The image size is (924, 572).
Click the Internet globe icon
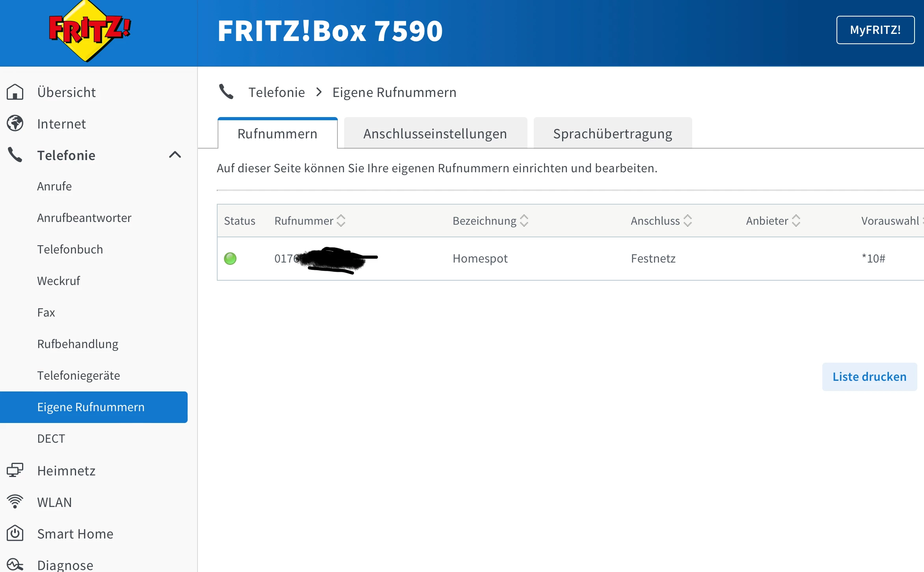tap(15, 123)
